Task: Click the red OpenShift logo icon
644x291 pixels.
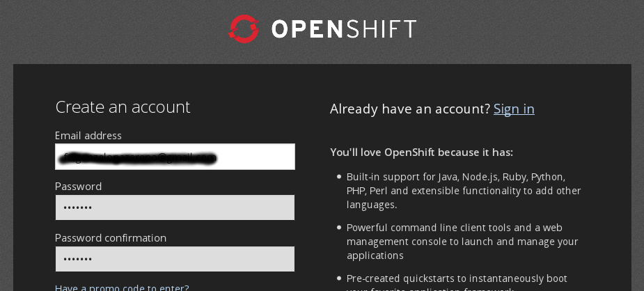Action: click(x=244, y=29)
